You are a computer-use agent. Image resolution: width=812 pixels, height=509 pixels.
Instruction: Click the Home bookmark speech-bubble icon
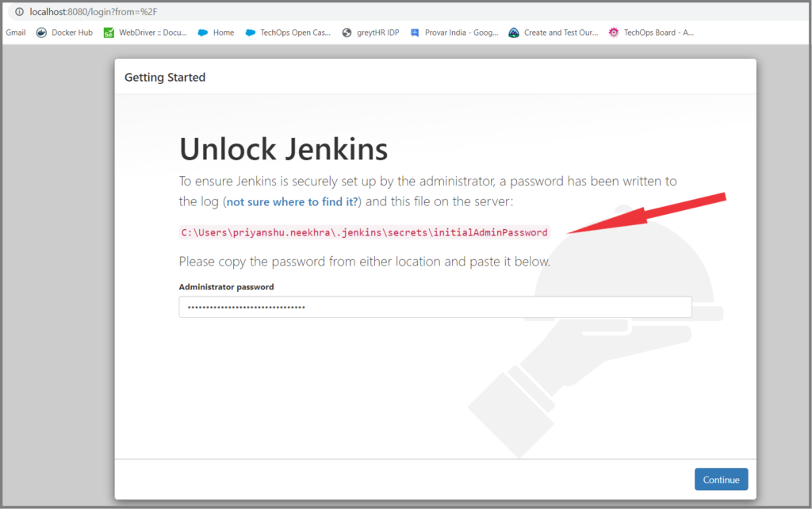tap(202, 33)
